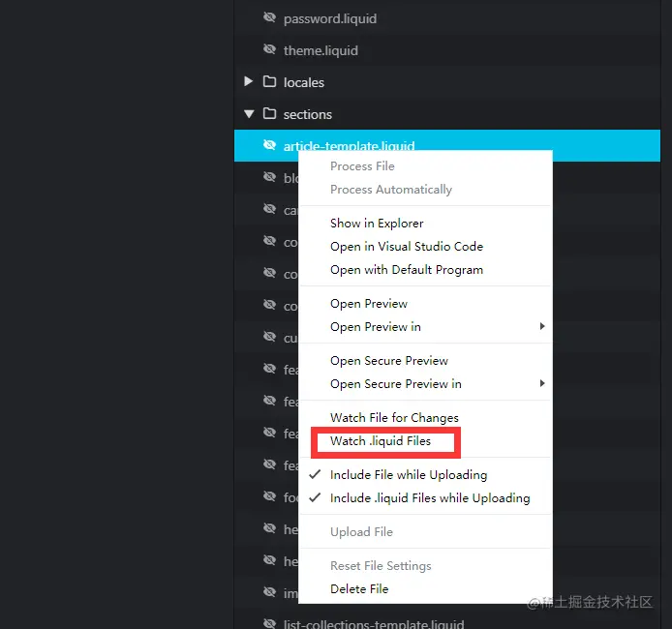Click the sections folder icon
672x629 pixels.
click(269, 113)
